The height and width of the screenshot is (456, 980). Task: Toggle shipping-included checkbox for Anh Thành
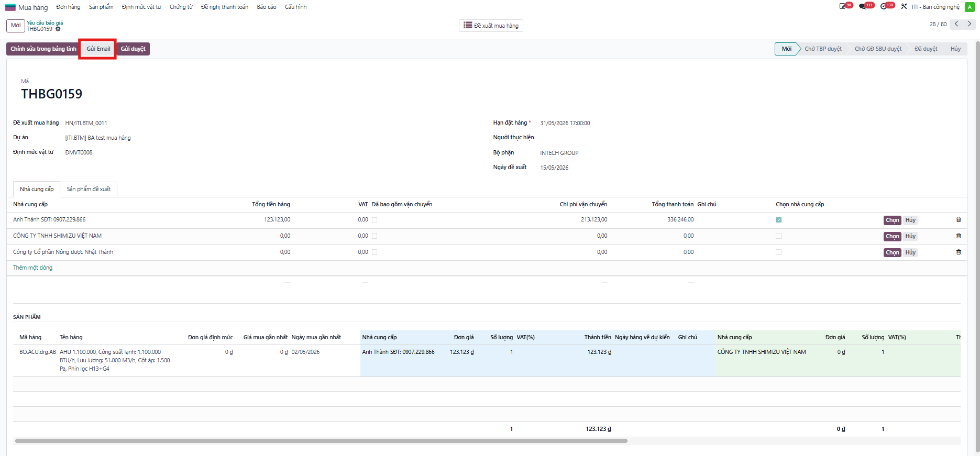(375, 220)
